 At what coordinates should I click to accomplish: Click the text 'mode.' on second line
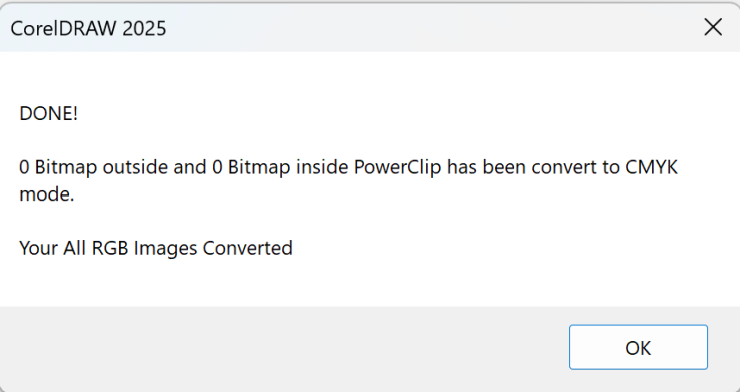(47, 194)
